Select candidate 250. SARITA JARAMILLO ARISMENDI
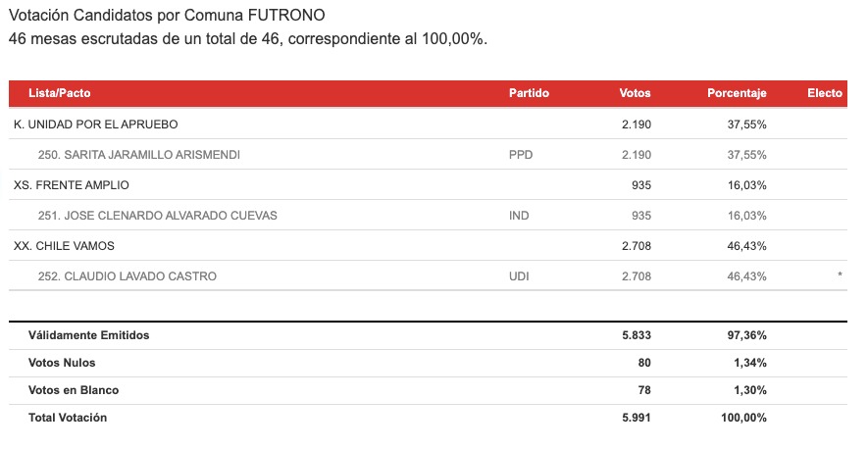This screenshot has height=449, width=868. click(x=139, y=155)
